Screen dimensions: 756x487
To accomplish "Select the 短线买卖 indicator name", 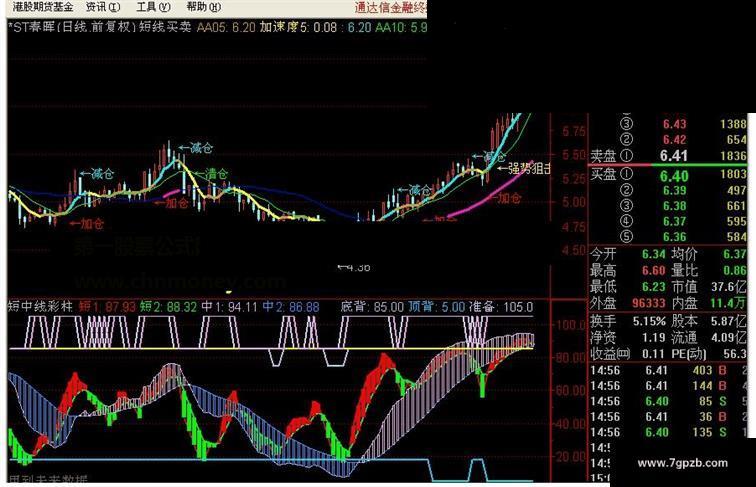I will click(166, 27).
